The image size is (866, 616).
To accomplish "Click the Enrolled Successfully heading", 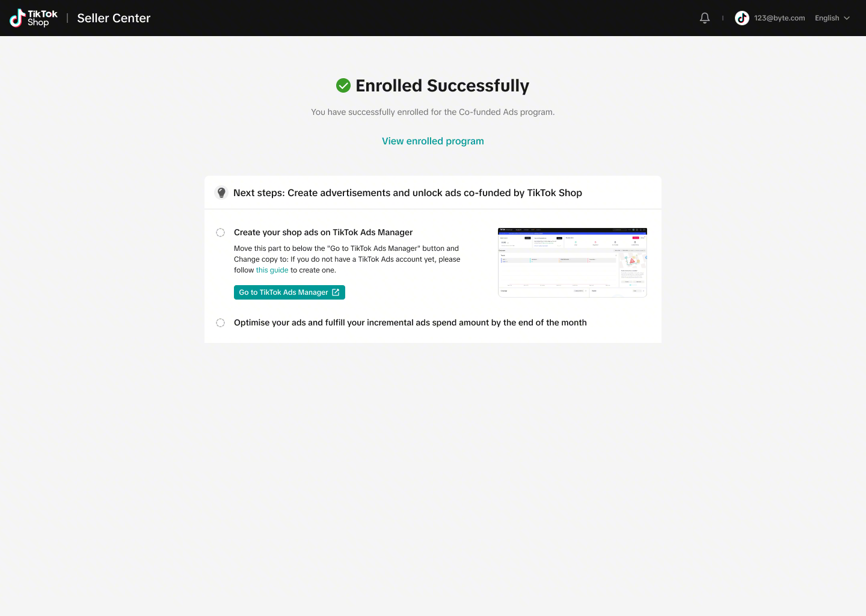I will point(442,85).
